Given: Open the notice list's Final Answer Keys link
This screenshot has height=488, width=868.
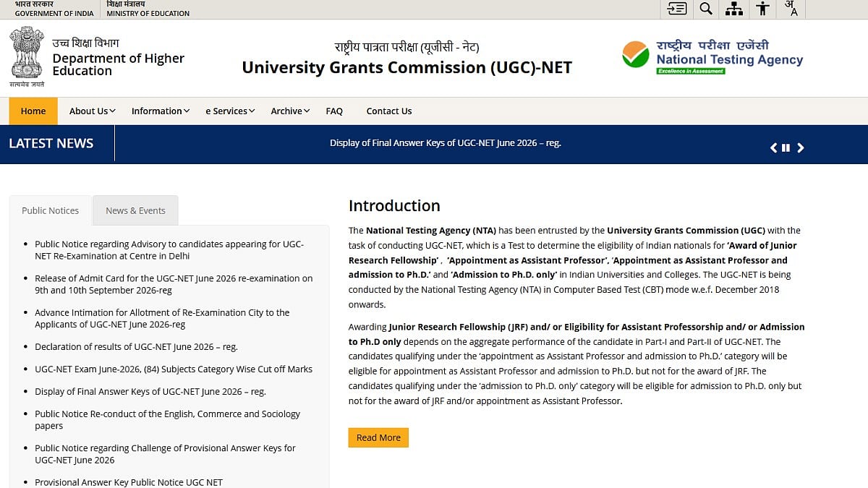Looking at the screenshot, I should tap(150, 391).
